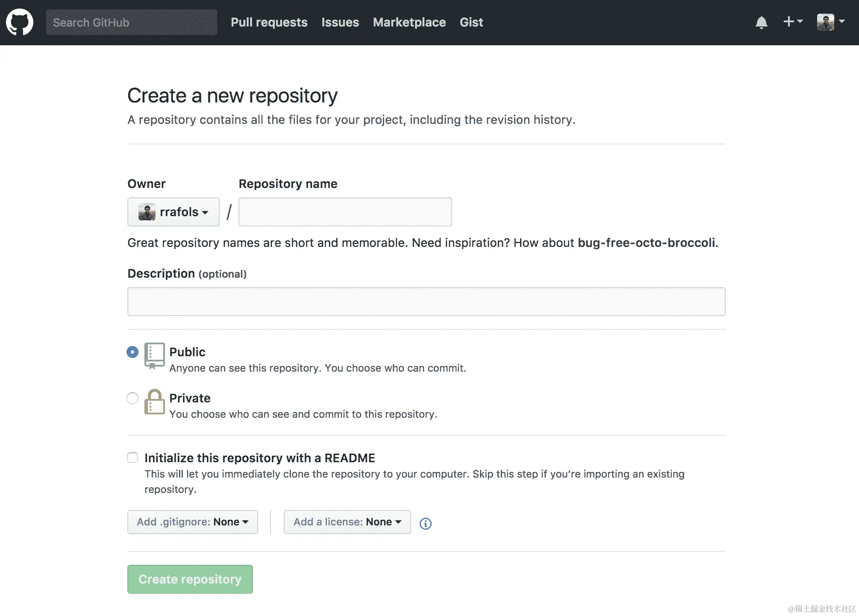Expand the Add .gitignore dropdown

point(192,522)
